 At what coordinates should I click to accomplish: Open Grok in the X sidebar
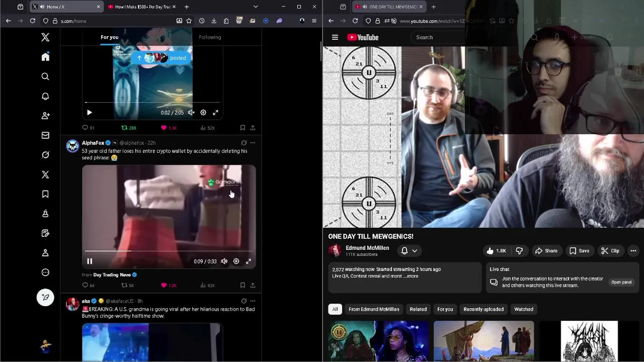(x=45, y=155)
